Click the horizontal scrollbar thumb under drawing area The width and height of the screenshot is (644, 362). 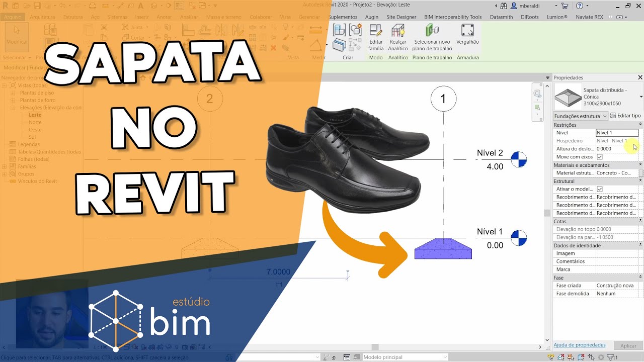point(375,347)
